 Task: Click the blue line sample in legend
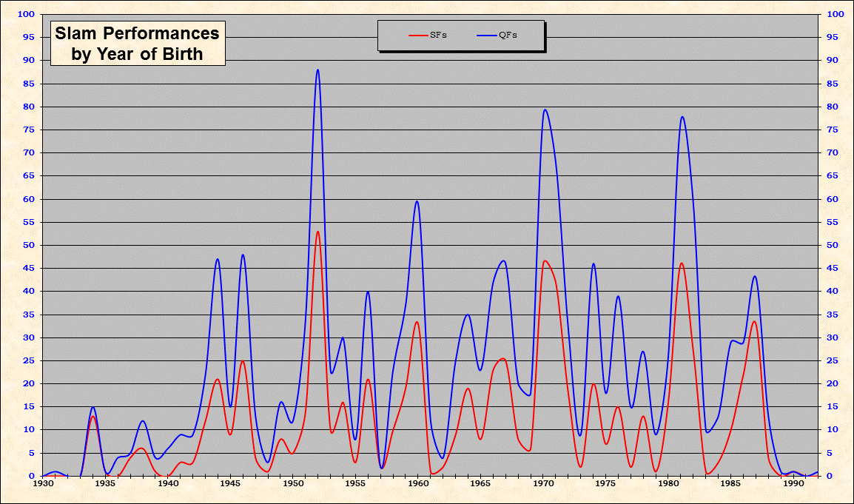pos(486,35)
